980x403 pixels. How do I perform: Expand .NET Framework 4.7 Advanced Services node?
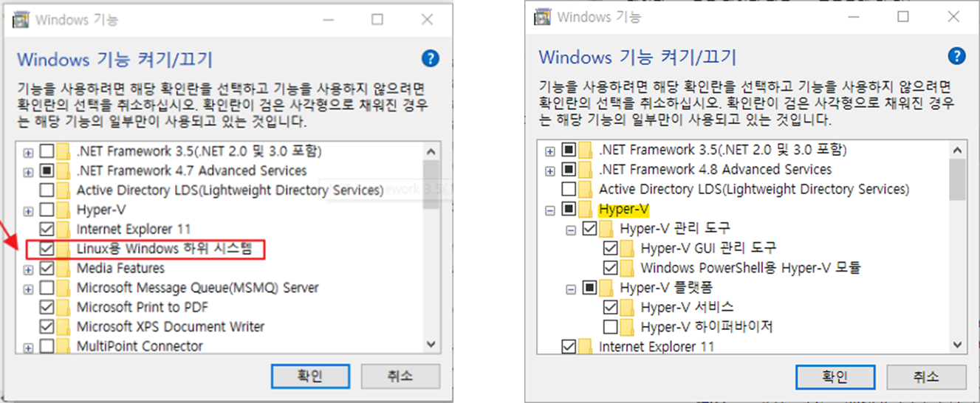(x=29, y=171)
